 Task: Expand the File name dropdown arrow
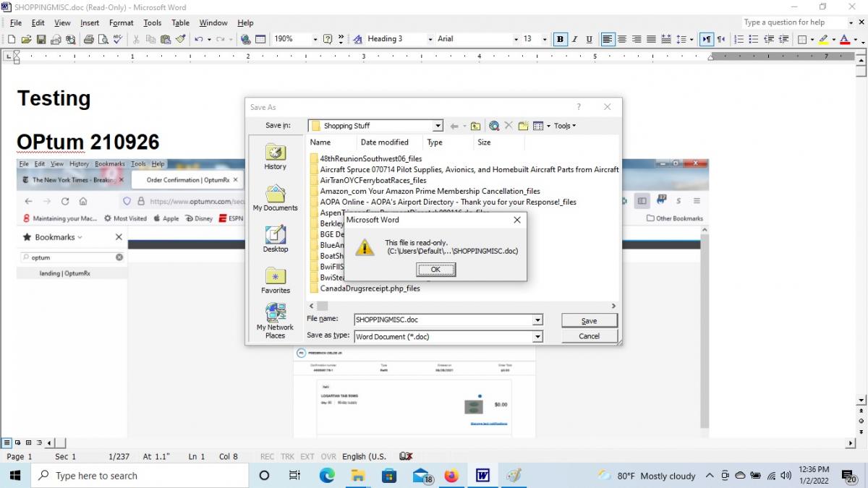click(537, 320)
